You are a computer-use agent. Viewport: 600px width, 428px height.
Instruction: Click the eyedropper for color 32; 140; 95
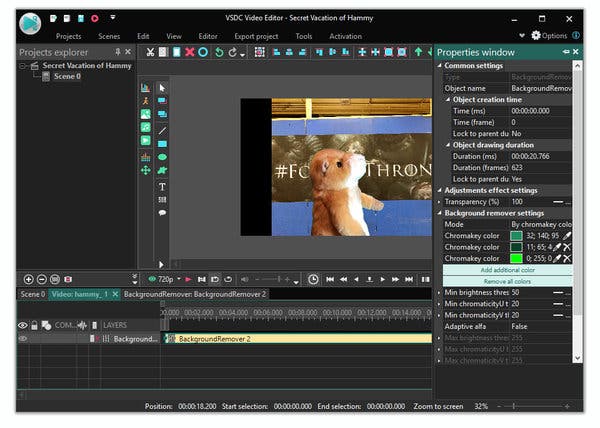(567, 236)
